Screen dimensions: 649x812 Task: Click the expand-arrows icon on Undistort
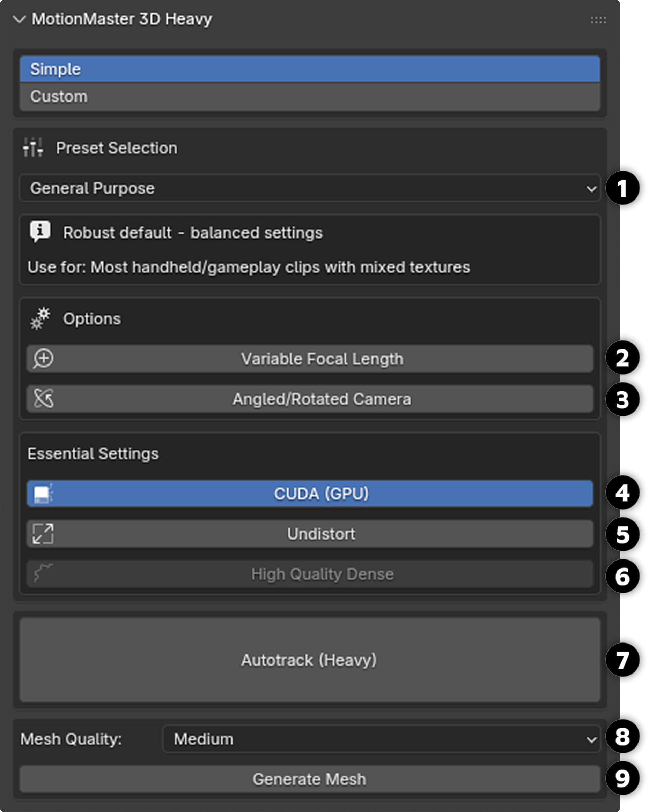(43, 534)
